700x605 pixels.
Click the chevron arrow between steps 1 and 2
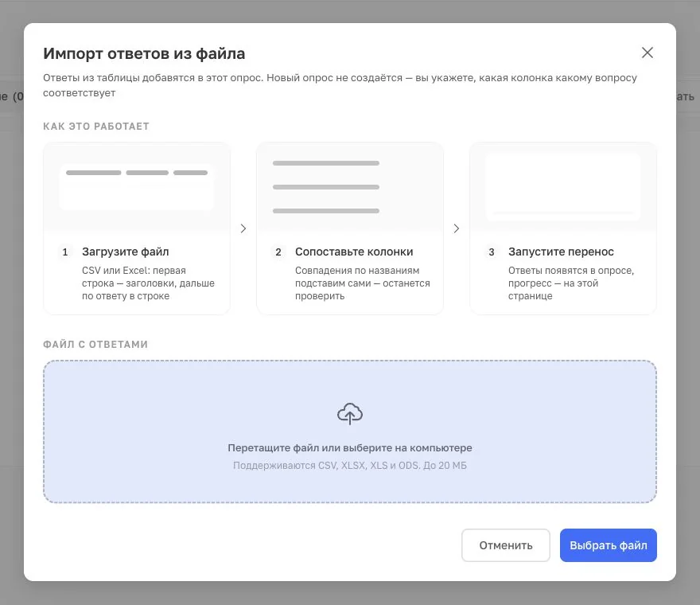tap(243, 228)
